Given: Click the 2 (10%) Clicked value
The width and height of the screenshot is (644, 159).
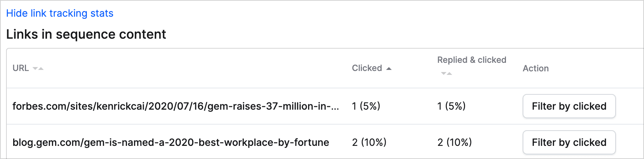Looking at the screenshot, I should [369, 142].
